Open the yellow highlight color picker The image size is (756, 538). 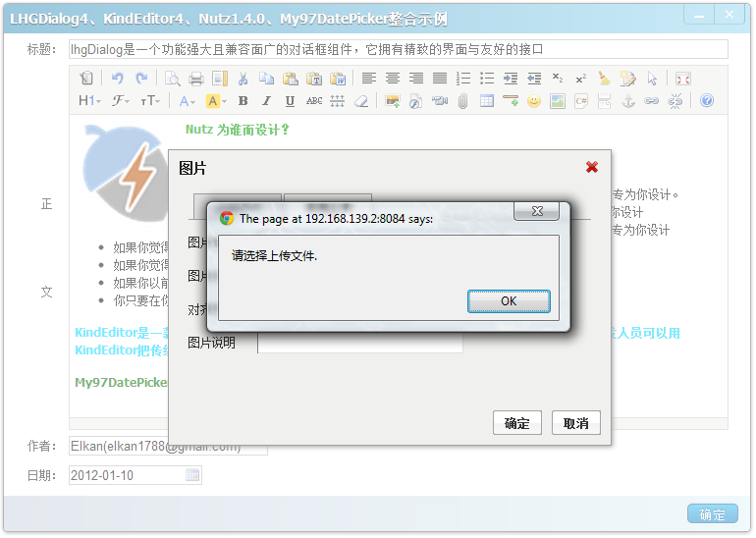point(216,101)
